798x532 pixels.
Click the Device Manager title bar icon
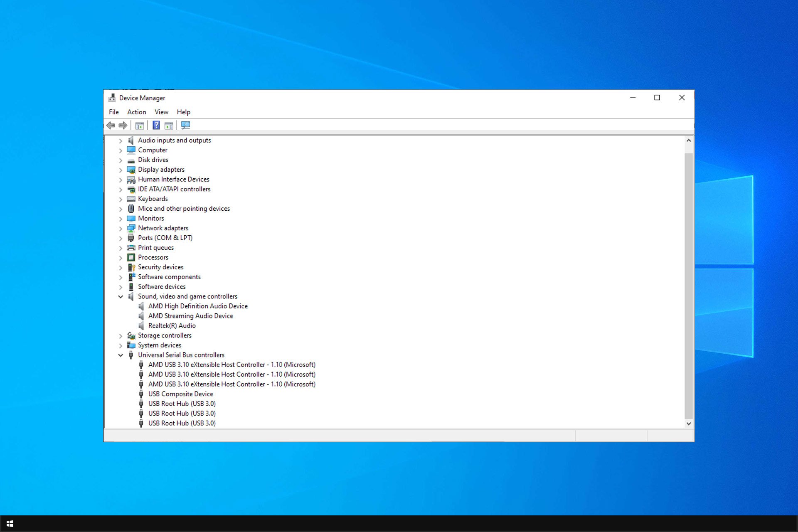112,98
